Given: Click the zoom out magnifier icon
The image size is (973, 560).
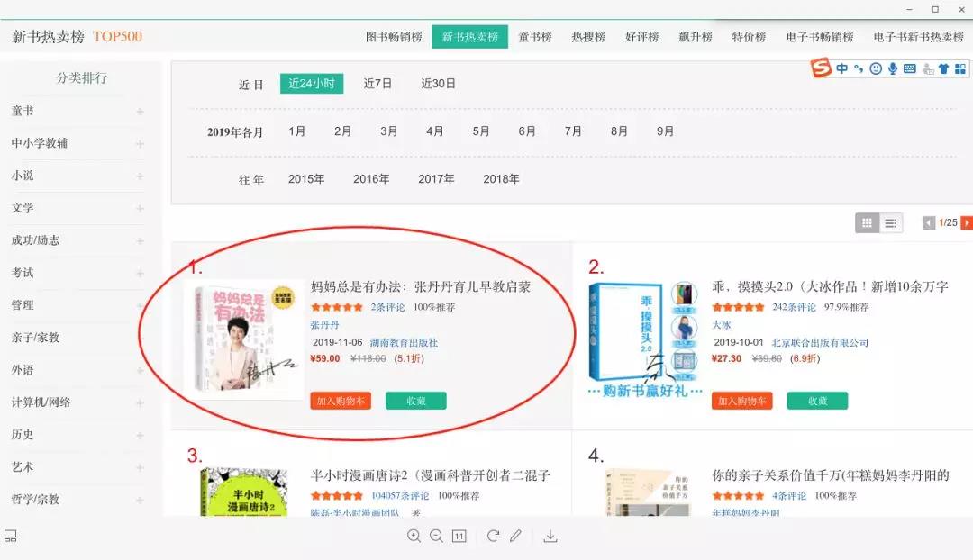Looking at the screenshot, I should 436,536.
